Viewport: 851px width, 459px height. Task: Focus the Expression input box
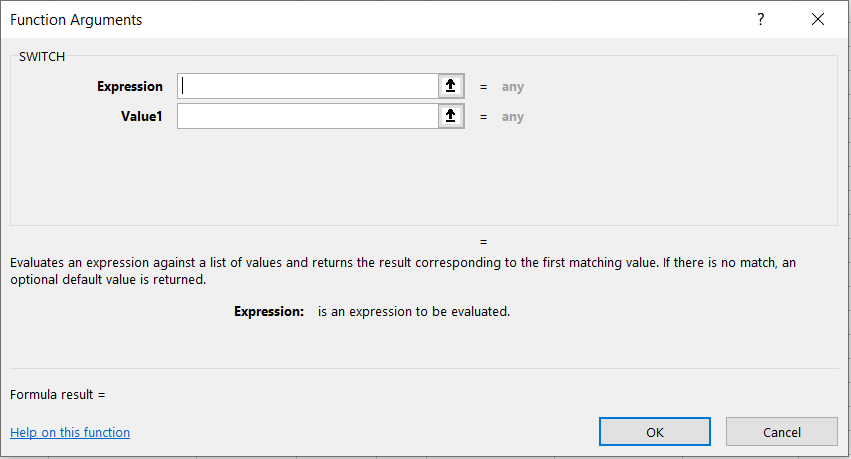tap(308, 87)
